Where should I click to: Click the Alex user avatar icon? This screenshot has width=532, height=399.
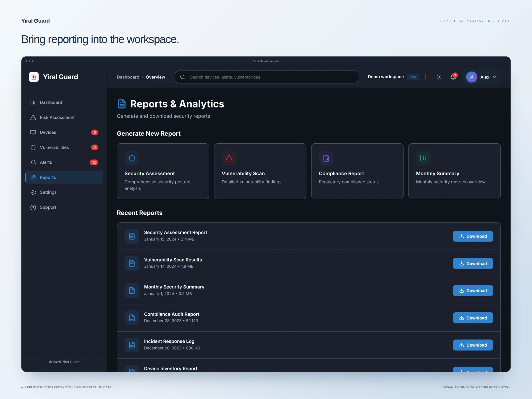pos(471,77)
